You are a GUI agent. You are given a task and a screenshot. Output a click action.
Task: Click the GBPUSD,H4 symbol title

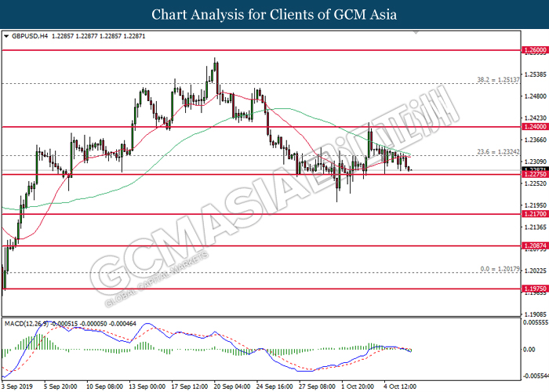coord(30,36)
